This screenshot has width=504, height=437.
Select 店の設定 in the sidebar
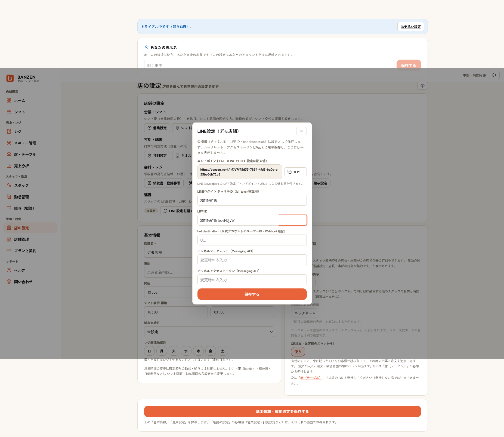(30, 228)
